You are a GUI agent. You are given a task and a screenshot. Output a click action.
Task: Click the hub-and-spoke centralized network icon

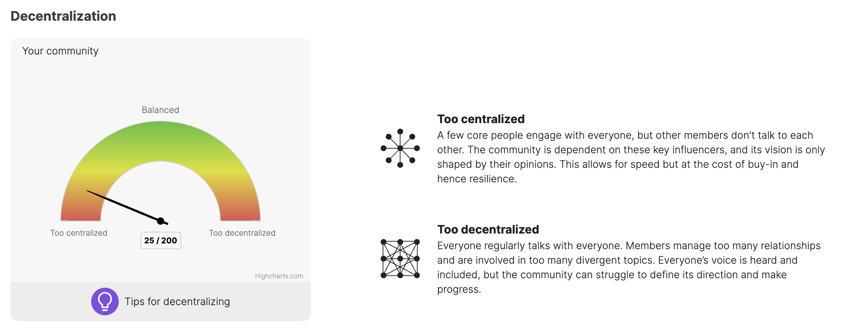pyautogui.click(x=400, y=148)
